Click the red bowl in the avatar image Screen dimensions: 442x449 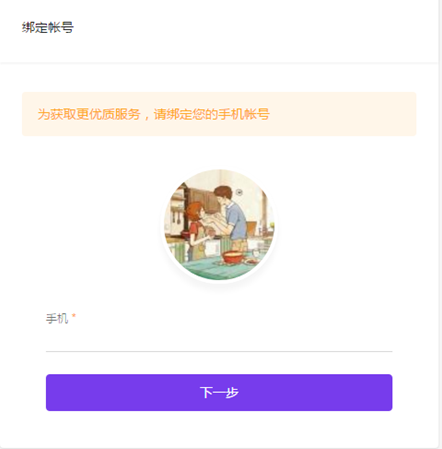point(233,257)
